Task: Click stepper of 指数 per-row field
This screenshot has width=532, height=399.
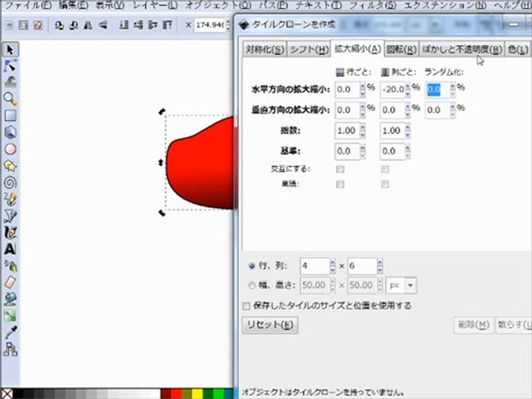Action: tap(362, 131)
